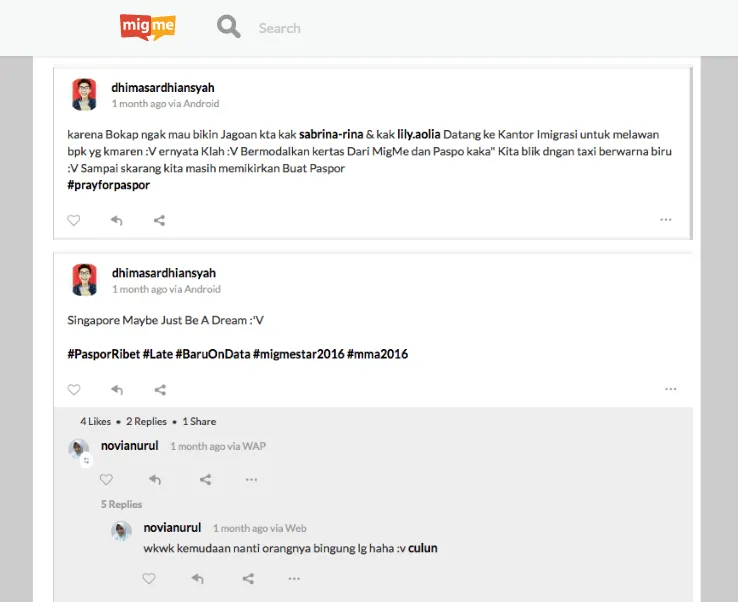Open dhimasardhiansyah's avatar on the first post

tap(84, 95)
